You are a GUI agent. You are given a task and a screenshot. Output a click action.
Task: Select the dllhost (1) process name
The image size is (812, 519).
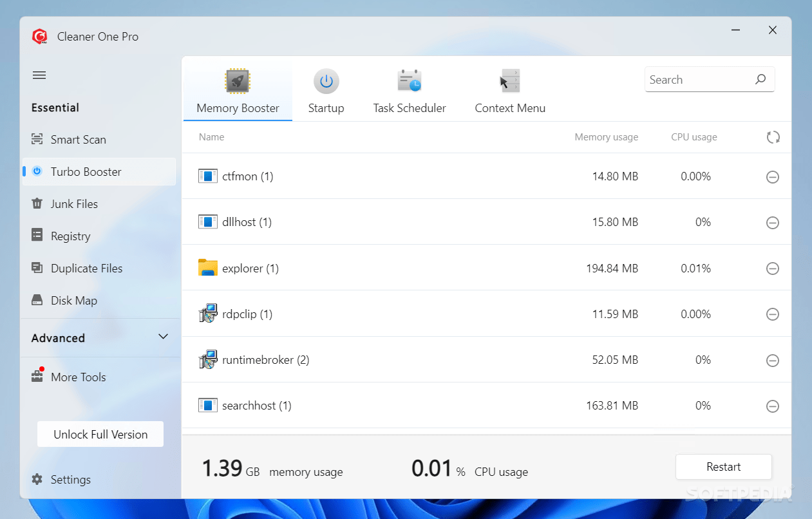pyautogui.click(x=247, y=222)
